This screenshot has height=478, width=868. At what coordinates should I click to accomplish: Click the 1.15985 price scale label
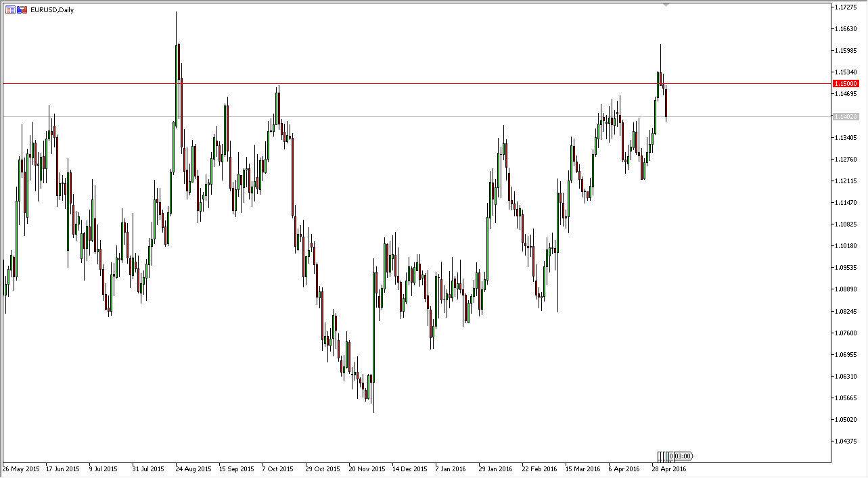[846, 51]
